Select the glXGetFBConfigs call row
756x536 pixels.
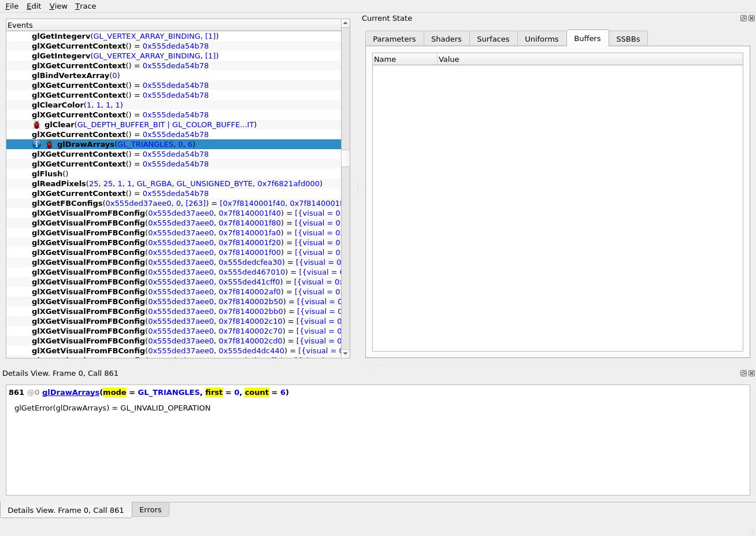(x=173, y=203)
